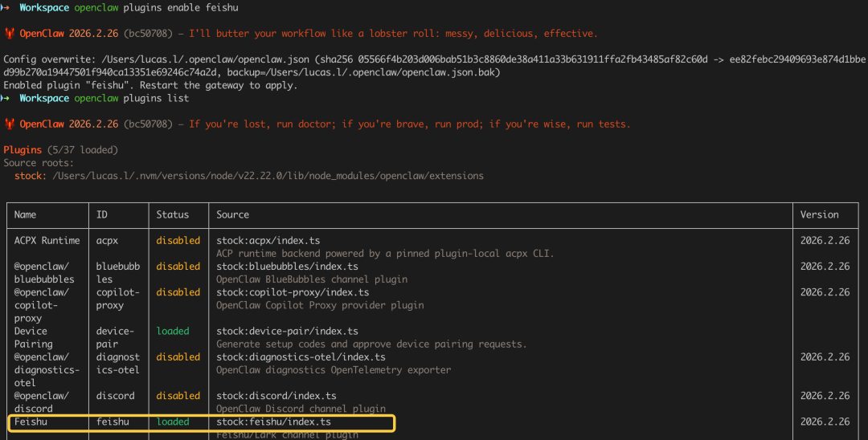Open stock:diagnostics-otel/index.ts source entry

(301, 357)
